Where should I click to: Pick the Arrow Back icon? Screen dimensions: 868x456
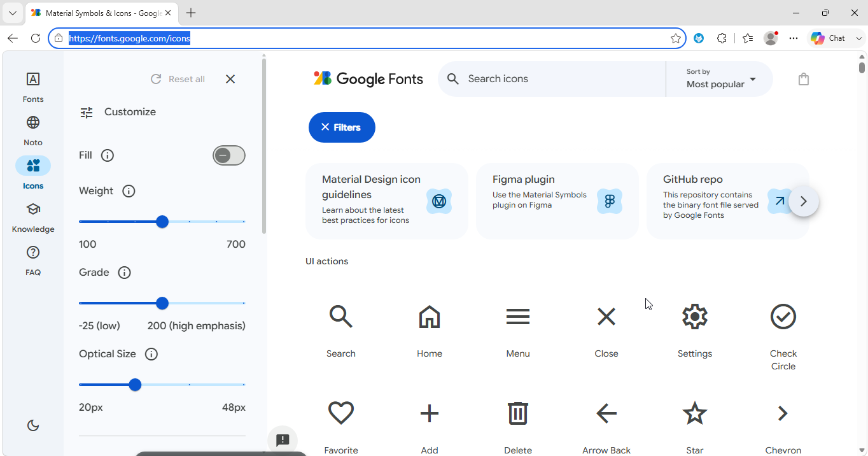[606, 413]
